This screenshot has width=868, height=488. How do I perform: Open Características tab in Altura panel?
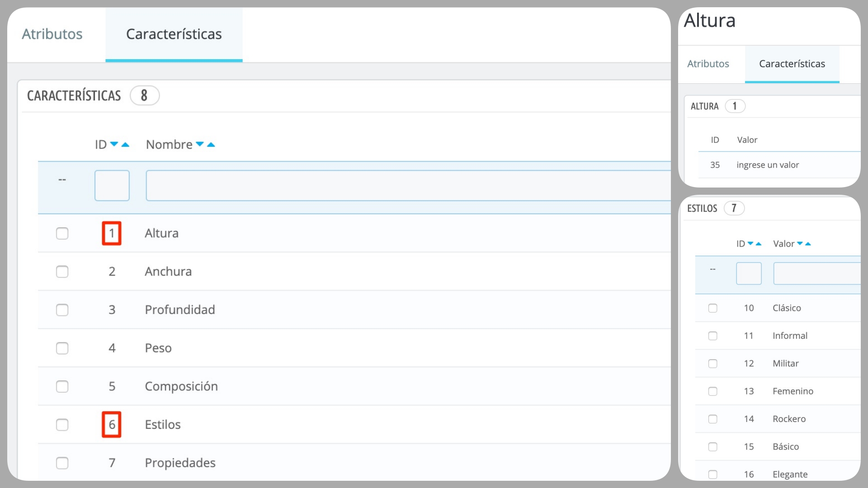pyautogui.click(x=792, y=64)
